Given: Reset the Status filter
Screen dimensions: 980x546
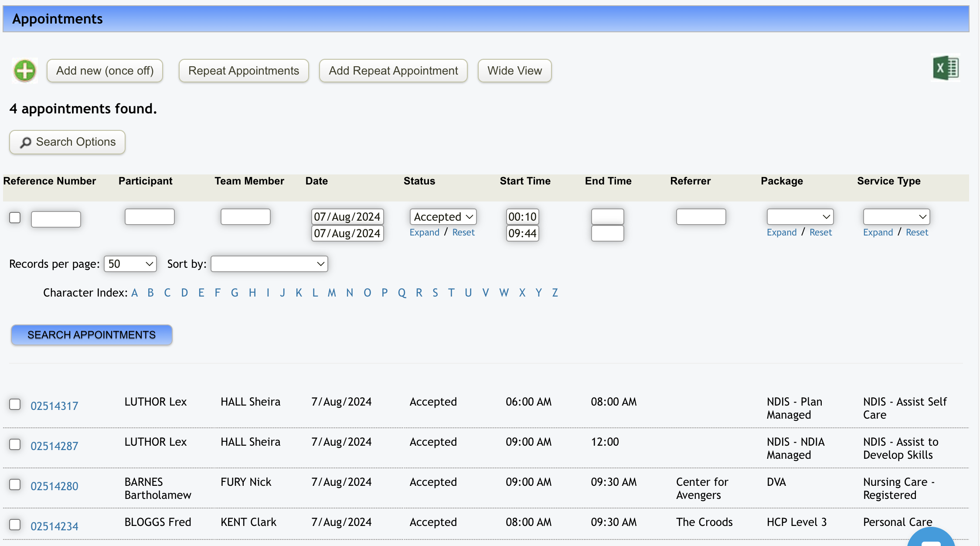Looking at the screenshot, I should (x=463, y=232).
